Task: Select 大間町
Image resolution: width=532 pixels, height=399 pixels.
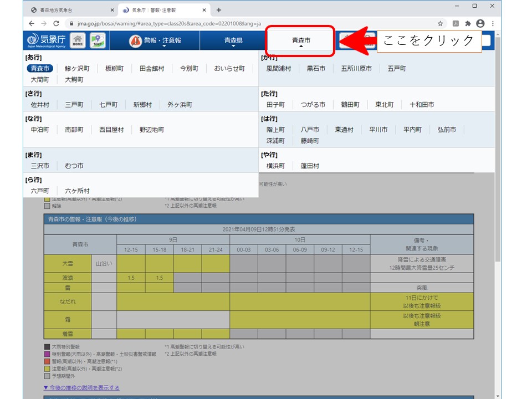Action: pyautogui.click(x=40, y=79)
